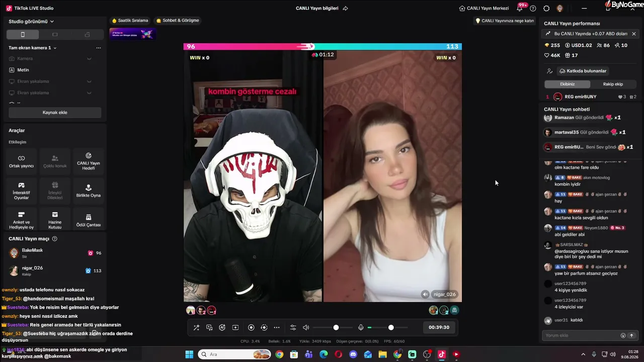Open the media and music icon
644x362 pixels.
click(209, 327)
